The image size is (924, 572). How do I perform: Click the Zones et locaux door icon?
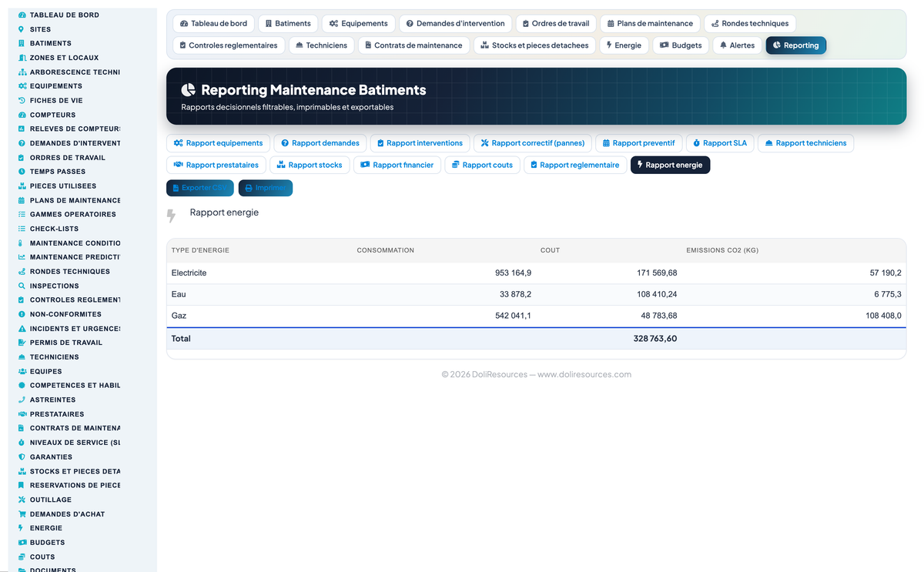pos(22,58)
